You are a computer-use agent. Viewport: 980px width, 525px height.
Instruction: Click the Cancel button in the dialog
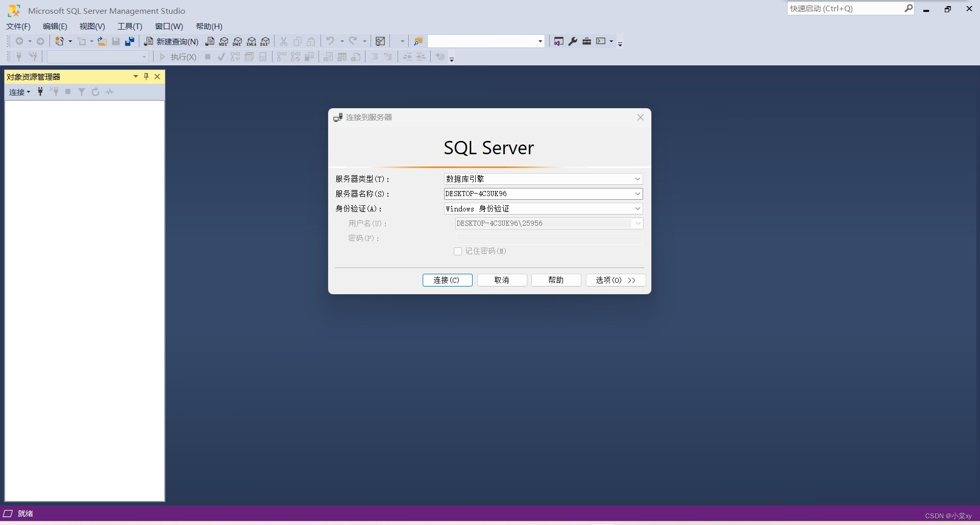502,280
